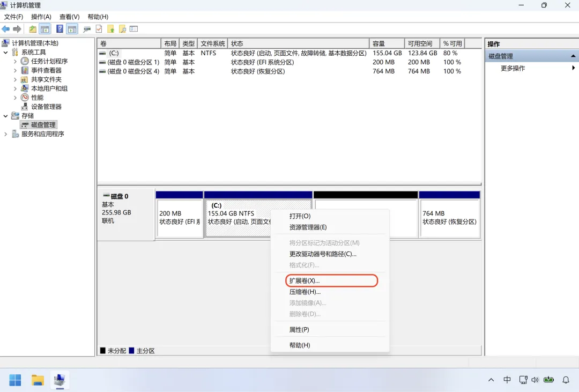Open the 查看(V) menu

[69, 17]
